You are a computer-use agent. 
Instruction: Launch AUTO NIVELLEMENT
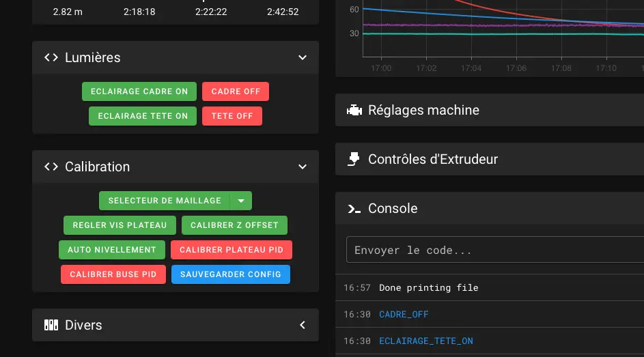click(112, 250)
